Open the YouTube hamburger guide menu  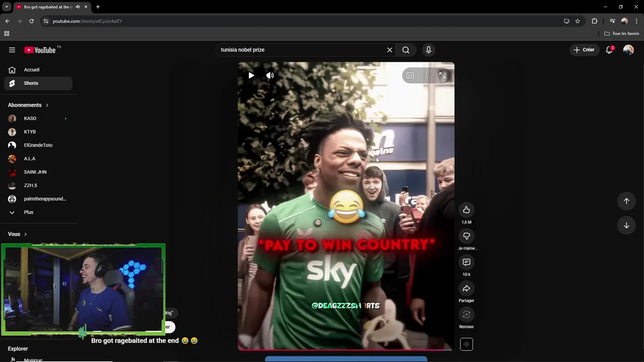click(12, 50)
